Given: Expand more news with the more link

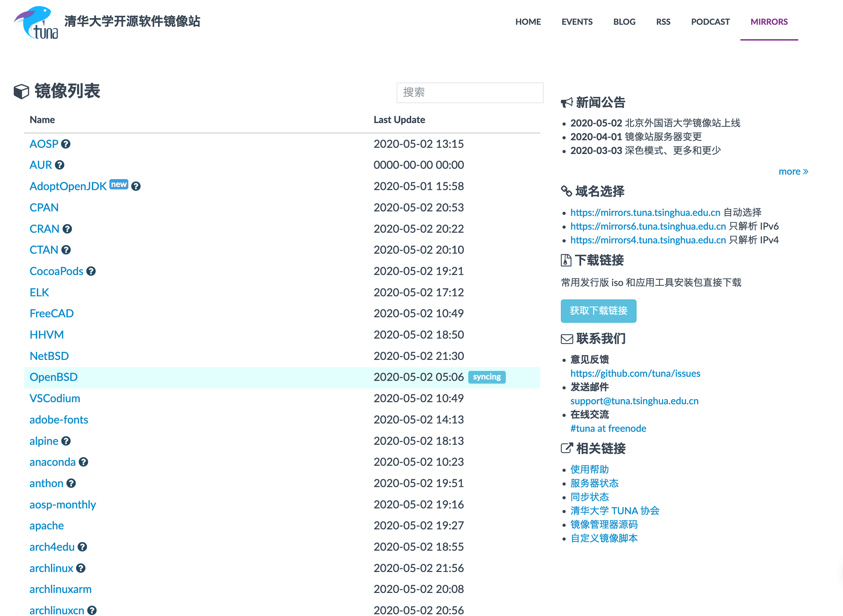Looking at the screenshot, I should pyautogui.click(x=793, y=172).
